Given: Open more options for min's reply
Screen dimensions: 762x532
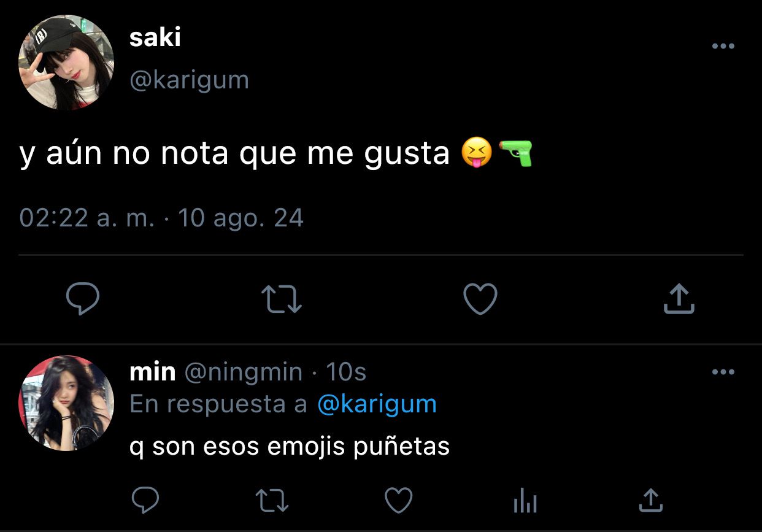Looking at the screenshot, I should (723, 372).
